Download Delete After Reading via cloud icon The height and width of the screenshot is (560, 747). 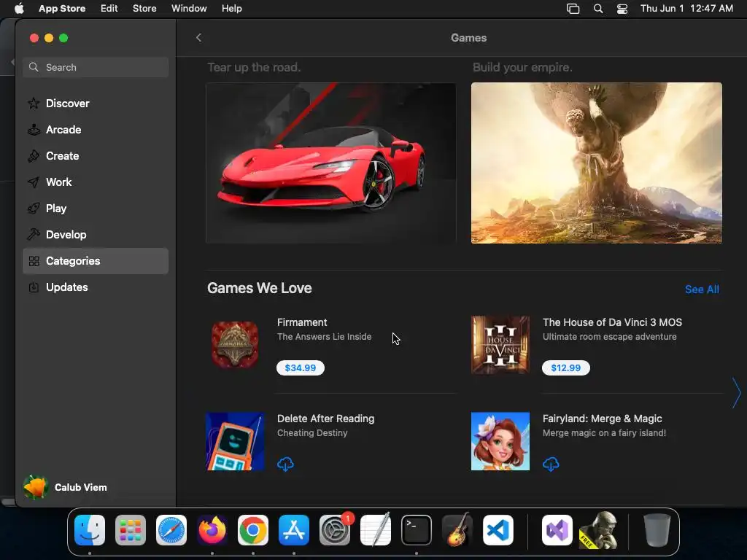(x=285, y=464)
